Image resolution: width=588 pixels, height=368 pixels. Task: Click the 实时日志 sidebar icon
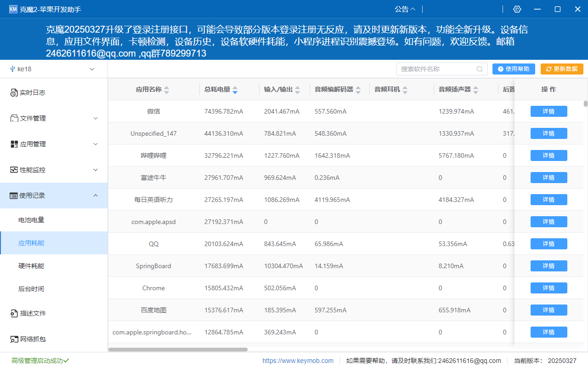[x=14, y=93]
